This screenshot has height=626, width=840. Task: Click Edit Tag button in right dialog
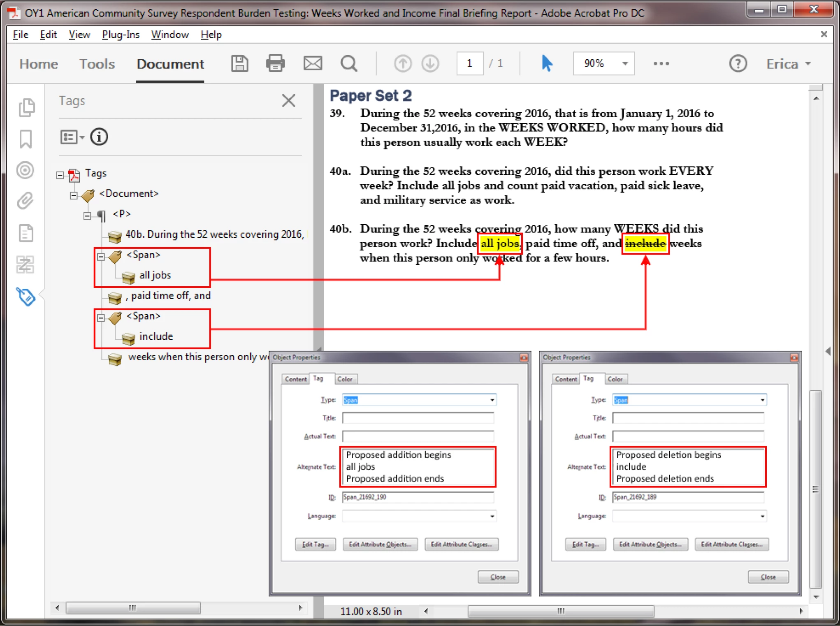click(585, 544)
